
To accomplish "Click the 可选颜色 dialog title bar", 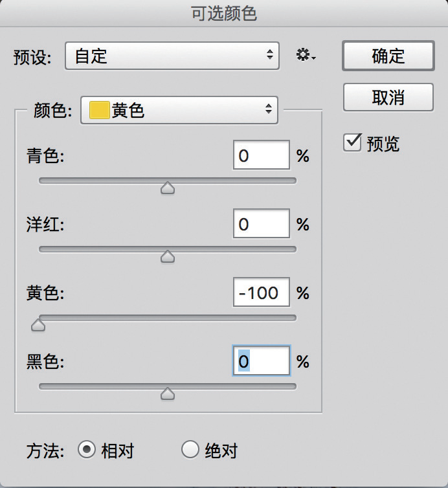I will [224, 14].
